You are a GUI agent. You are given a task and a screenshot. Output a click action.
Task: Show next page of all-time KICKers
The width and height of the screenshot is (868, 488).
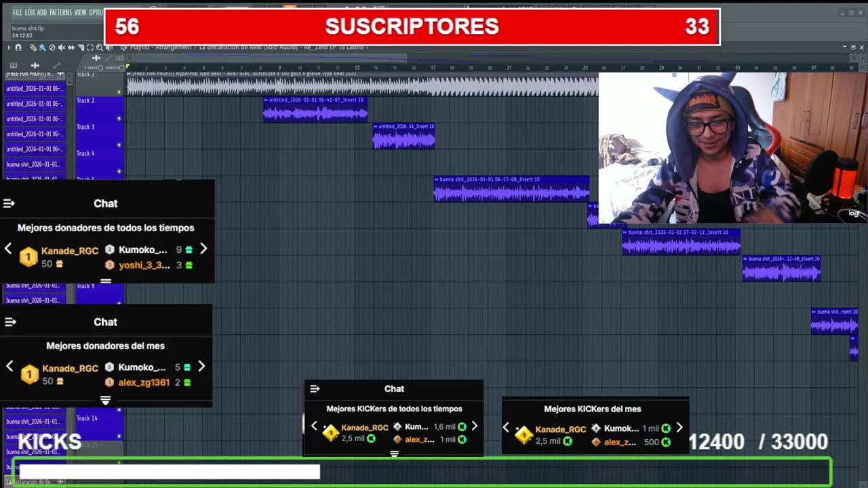pos(474,426)
